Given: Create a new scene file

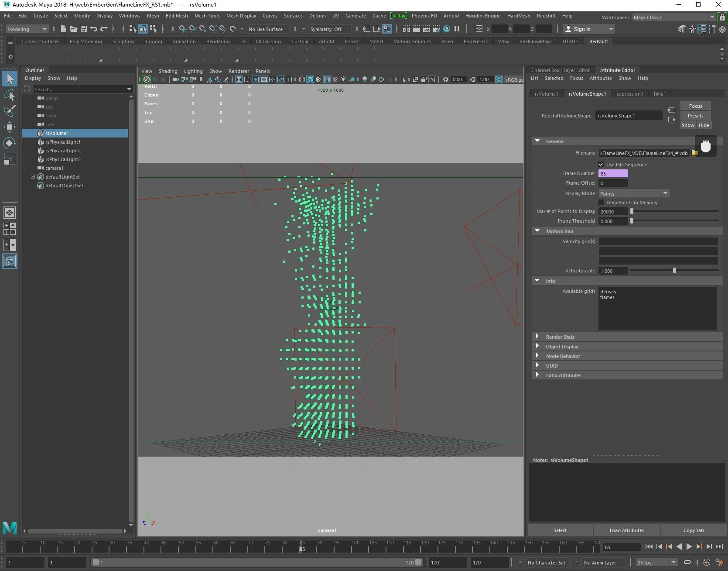Looking at the screenshot, I should pos(63,29).
